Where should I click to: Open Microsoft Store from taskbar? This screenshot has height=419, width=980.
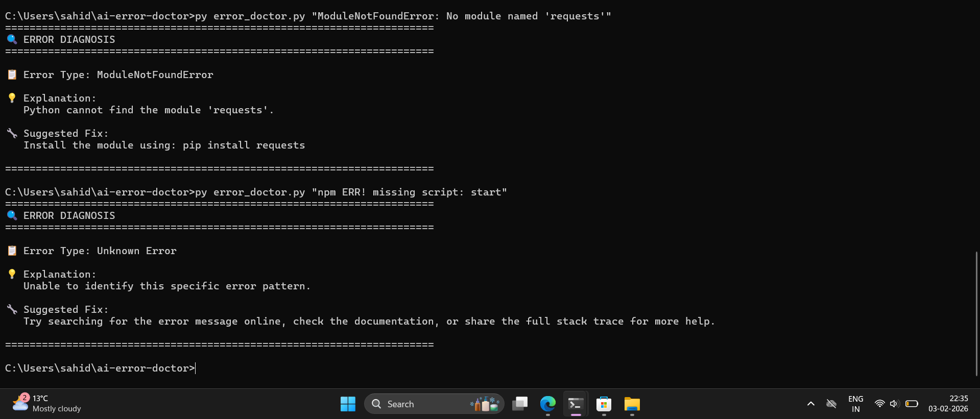604,404
